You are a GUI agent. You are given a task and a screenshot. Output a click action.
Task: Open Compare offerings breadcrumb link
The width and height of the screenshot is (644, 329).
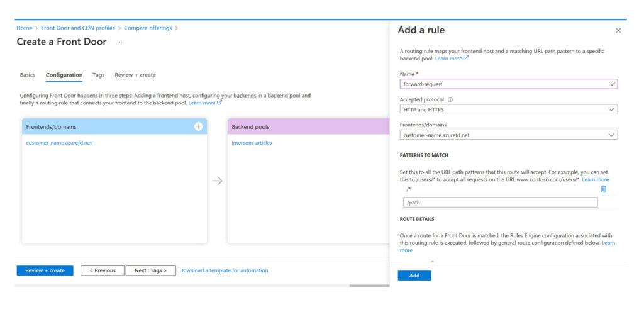click(148, 28)
